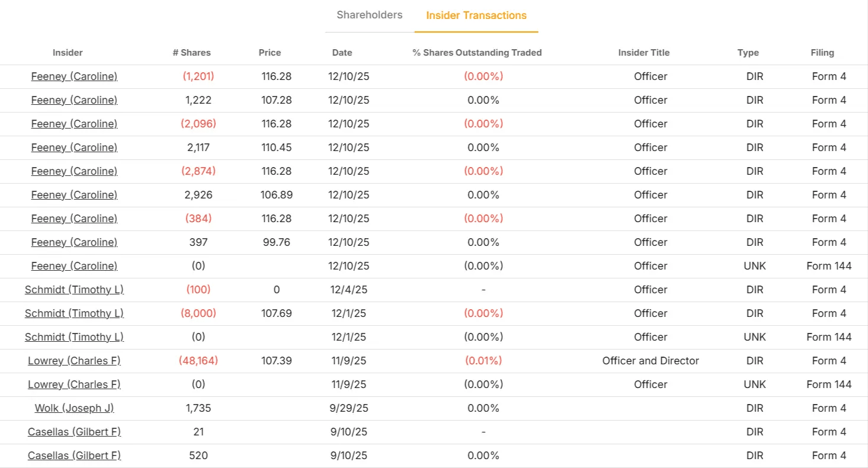Open the Schmidt (Timothy L) link dated 12/4/25

74,289
